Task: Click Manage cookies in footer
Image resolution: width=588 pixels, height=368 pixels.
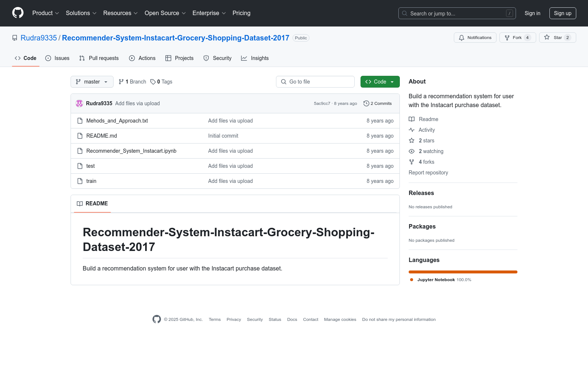Action: [x=340, y=319]
